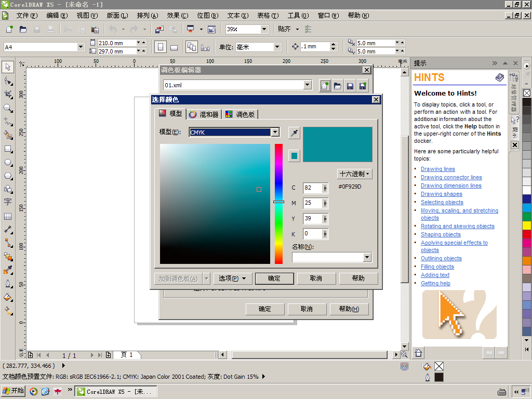
Task: Open the 名称 color name dropdown
Action: click(x=367, y=257)
